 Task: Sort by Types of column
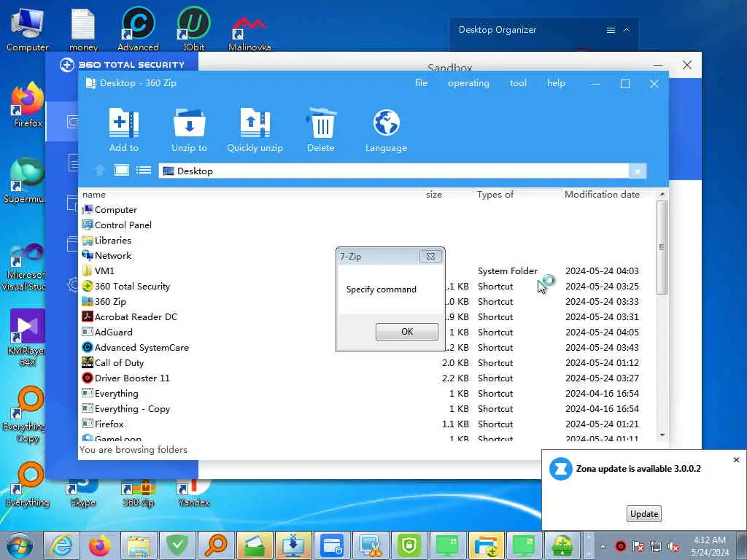coord(495,194)
